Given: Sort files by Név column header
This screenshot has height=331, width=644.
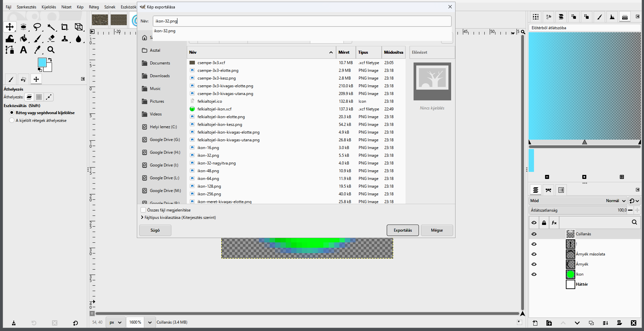Looking at the screenshot, I should (261, 52).
